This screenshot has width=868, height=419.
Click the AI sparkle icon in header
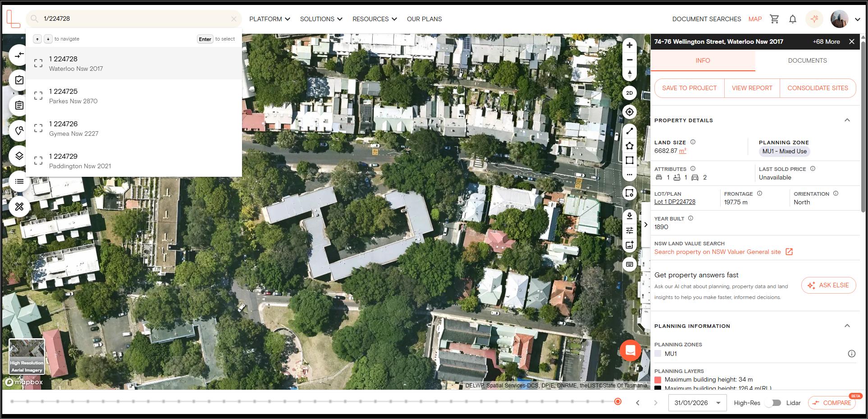[x=814, y=19]
